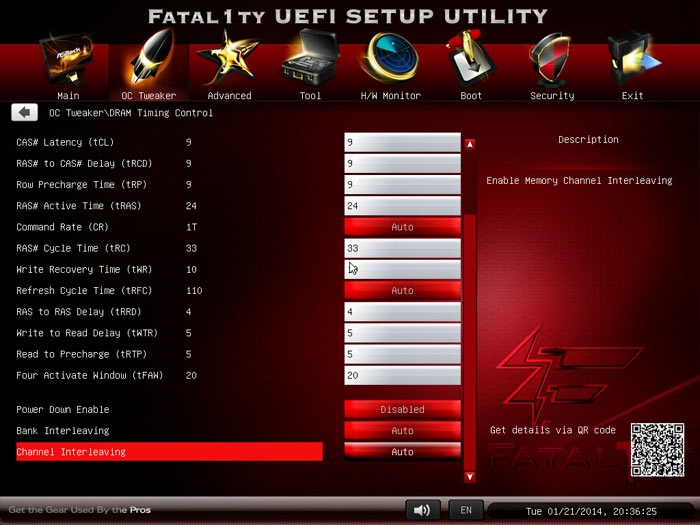
Task: Open Bank Interleaving Auto dropdown
Action: [x=402, y=431]
